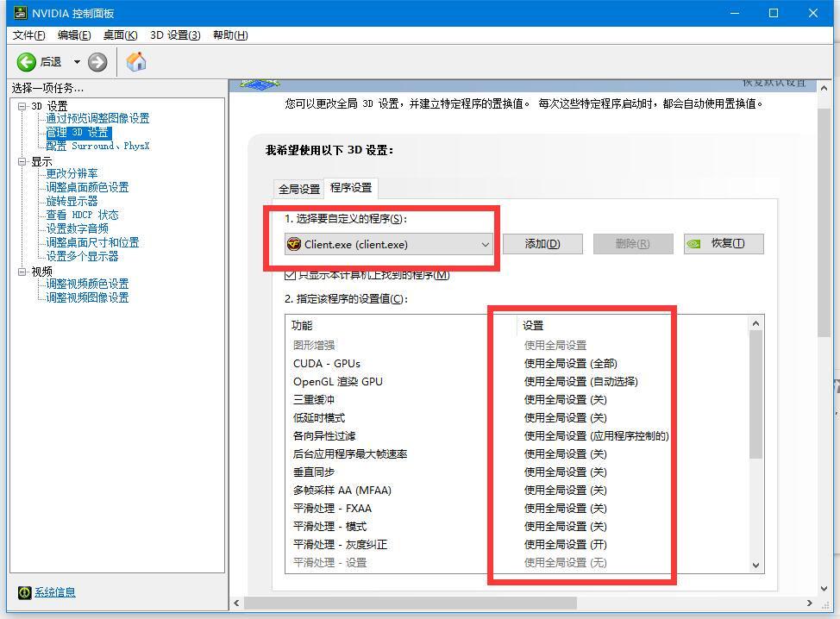This screenshot has width=840, height=619.
Task: Click the home icon in the toolbar
Action: [x=135, y=62]
